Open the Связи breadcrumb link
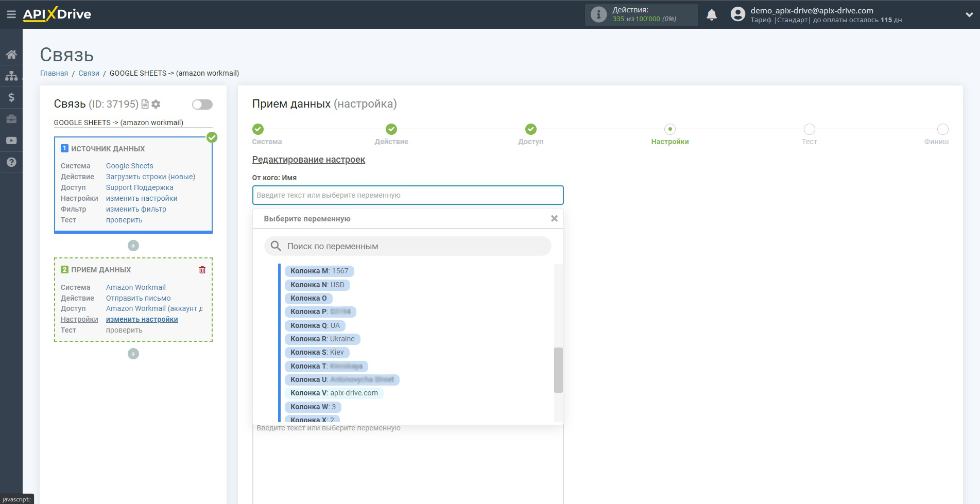The height and width of the screenshot is (504, 980). point(89,73)
